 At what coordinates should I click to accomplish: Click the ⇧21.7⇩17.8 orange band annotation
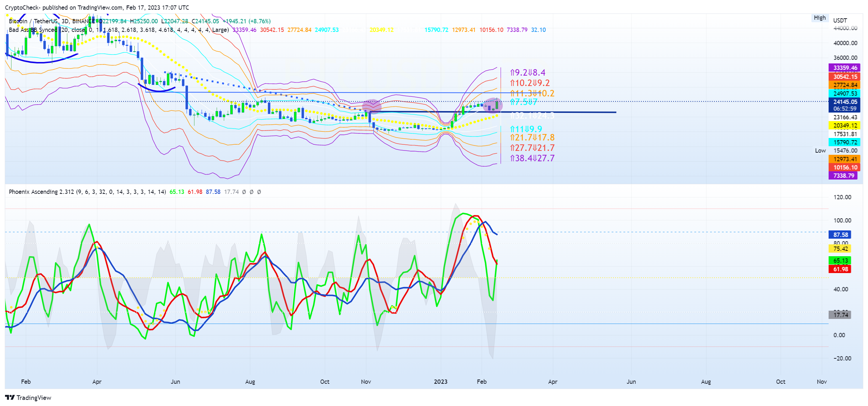pos(532,138)
